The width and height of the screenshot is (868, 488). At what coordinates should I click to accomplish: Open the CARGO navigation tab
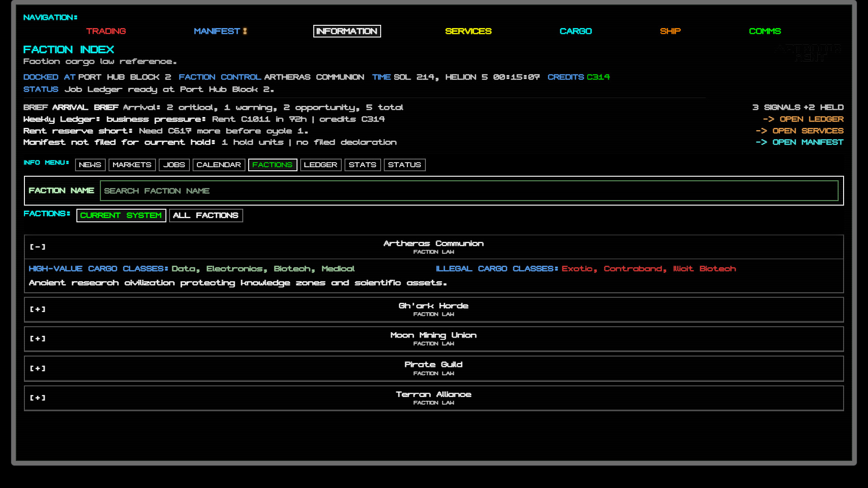pyautogui.click(x=576, y=31)
